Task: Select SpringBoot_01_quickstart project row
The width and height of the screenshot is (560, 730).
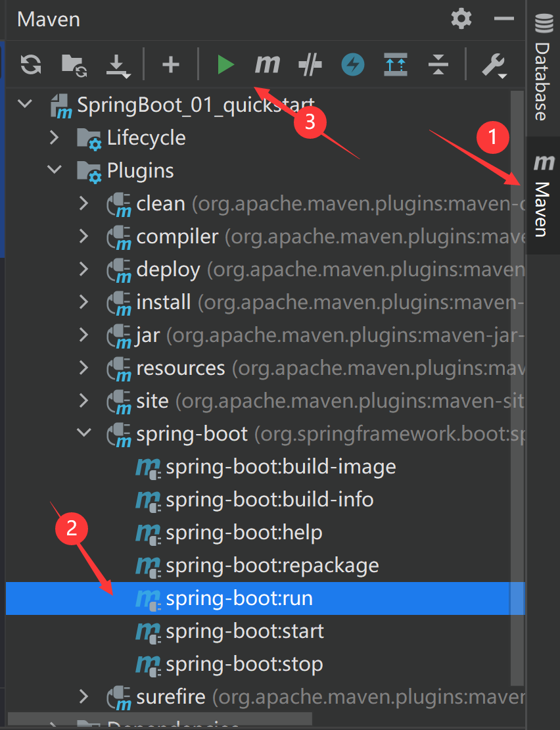Action: [x=265, y=105]
